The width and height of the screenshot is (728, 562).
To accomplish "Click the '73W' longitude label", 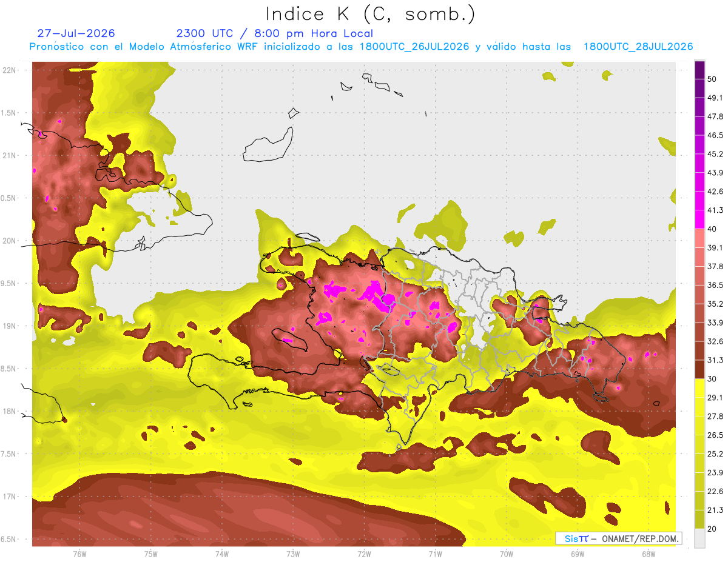I will coord(293,555).
